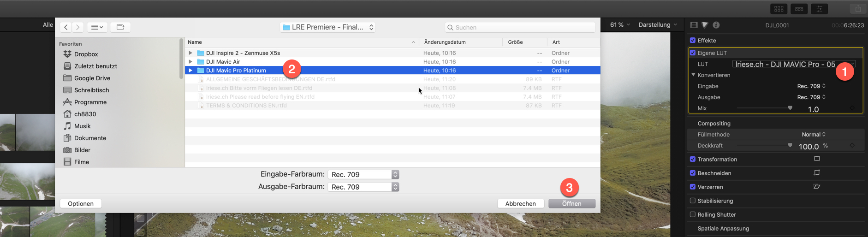Enable the Rolling Shutter checkbox
The width and height of the screenshot is (868, 237).
click(x=693, y=214)
